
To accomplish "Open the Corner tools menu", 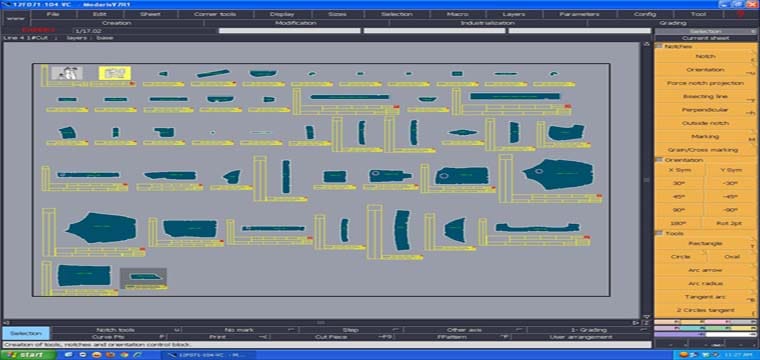I will 214,14.
